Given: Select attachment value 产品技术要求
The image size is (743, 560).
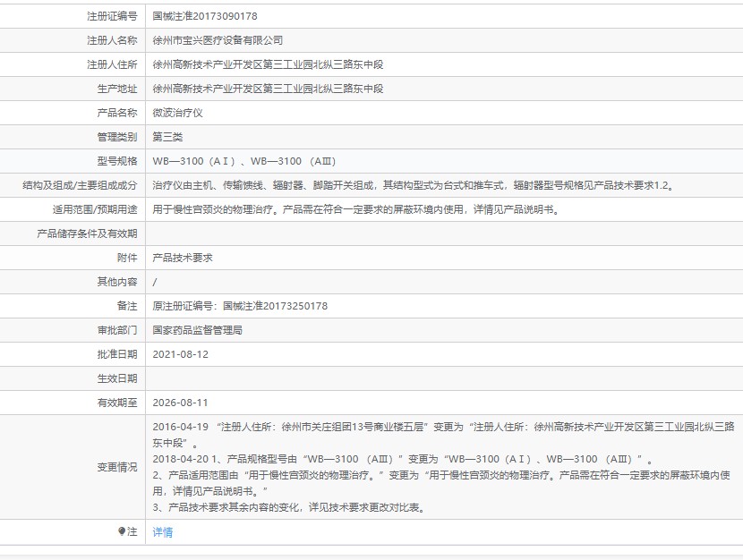Looking at the screenshot, I should click(x=183, y=258).
